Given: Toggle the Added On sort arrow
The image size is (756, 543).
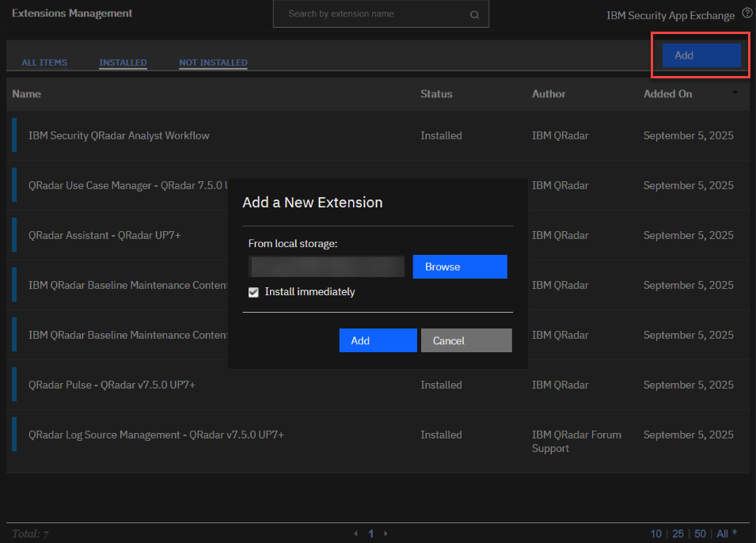Looking at the screenshot, I should point(735,93).
